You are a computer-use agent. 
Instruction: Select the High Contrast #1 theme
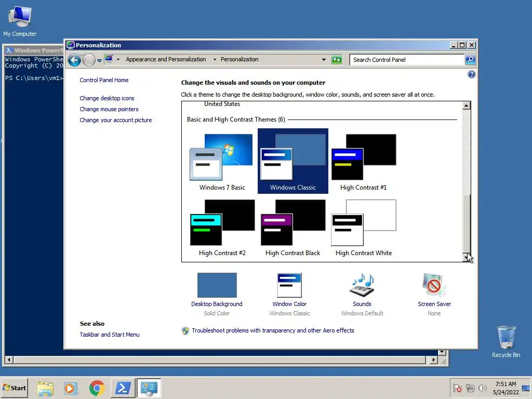point(363,162)
